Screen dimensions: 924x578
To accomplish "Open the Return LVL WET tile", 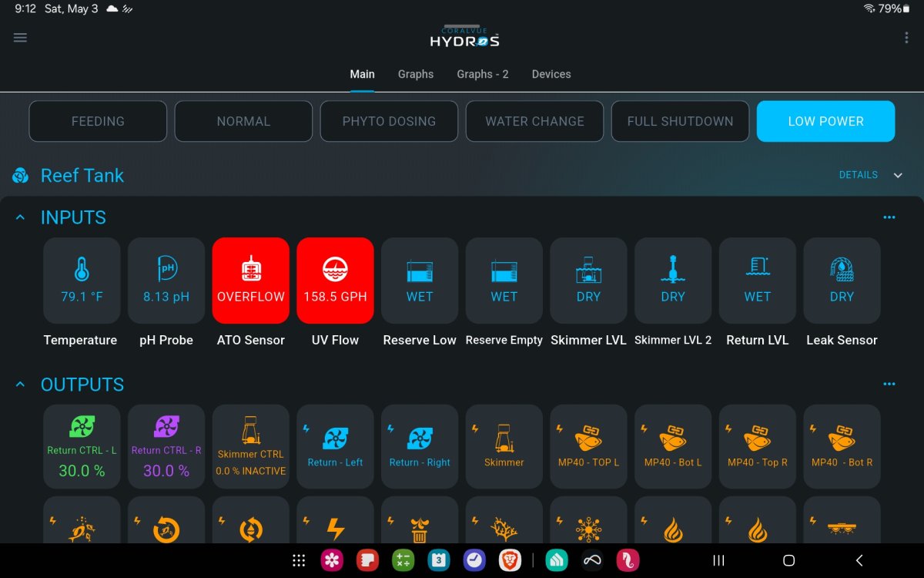I will tap(758, 280).
